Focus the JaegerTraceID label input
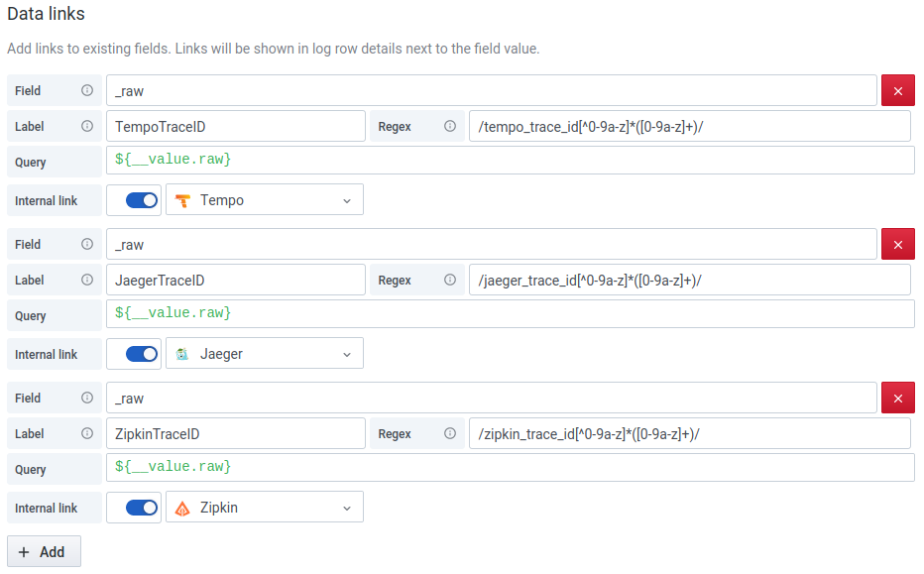 pos(236,280)
